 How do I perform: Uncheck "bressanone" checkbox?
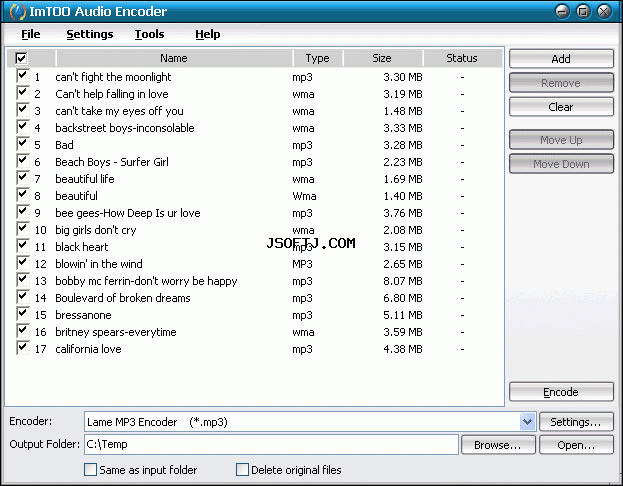click(x=23, y=314)
